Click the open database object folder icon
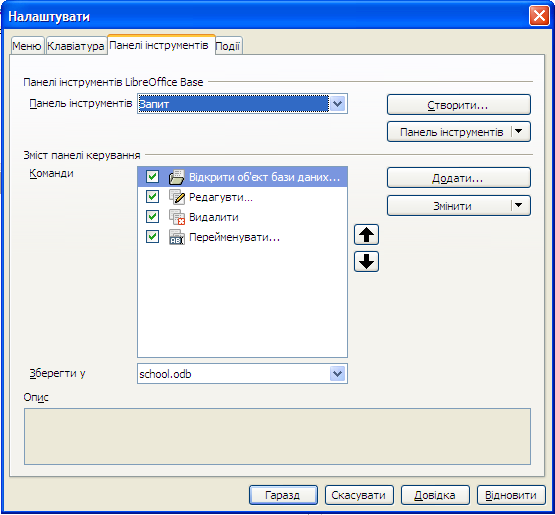 coord(177,177)
